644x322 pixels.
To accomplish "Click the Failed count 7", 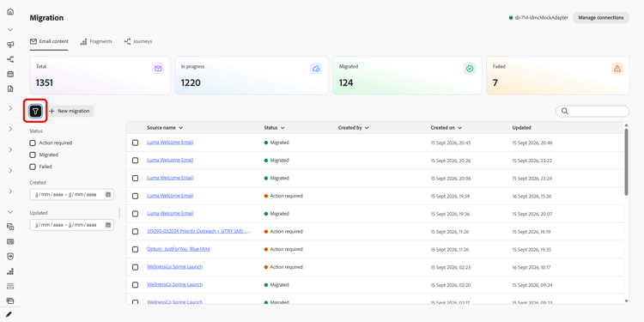I will (x=495, y=83).
